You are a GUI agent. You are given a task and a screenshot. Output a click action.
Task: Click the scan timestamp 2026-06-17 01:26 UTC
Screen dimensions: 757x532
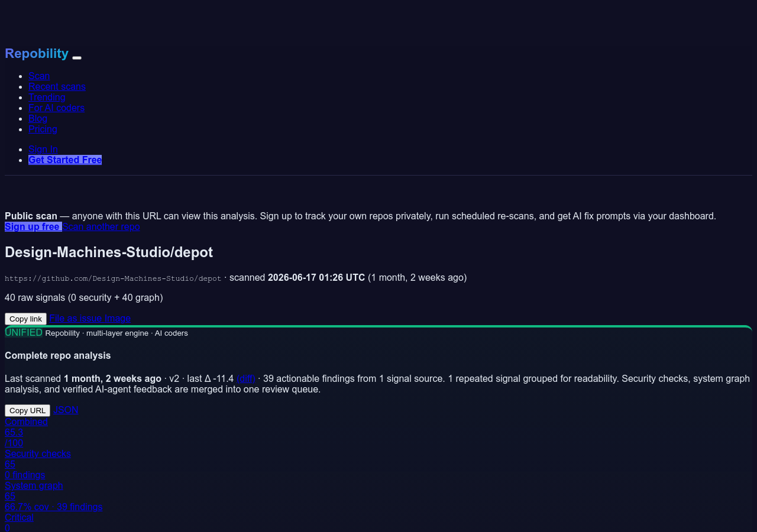[316, 277]
